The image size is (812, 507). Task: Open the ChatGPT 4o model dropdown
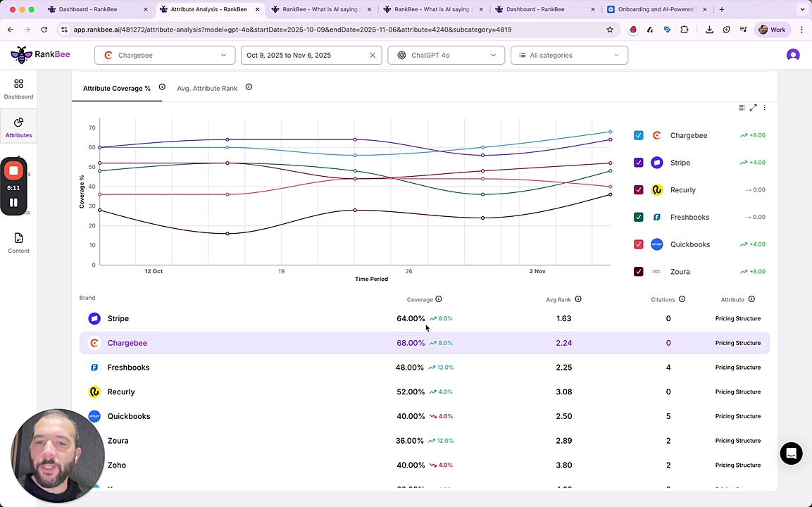(446, 55)
